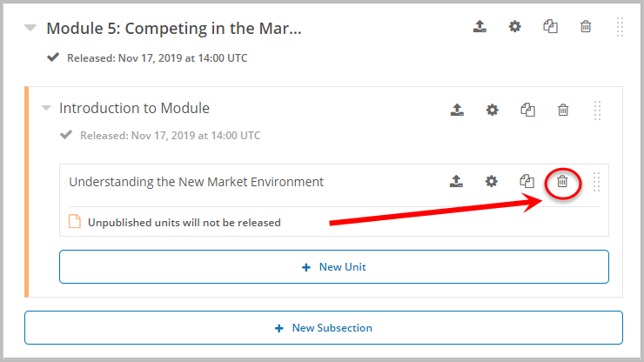This screenshot has height=362, width=644.
Task: Click the New Unit button
Action: pos(333,267)
